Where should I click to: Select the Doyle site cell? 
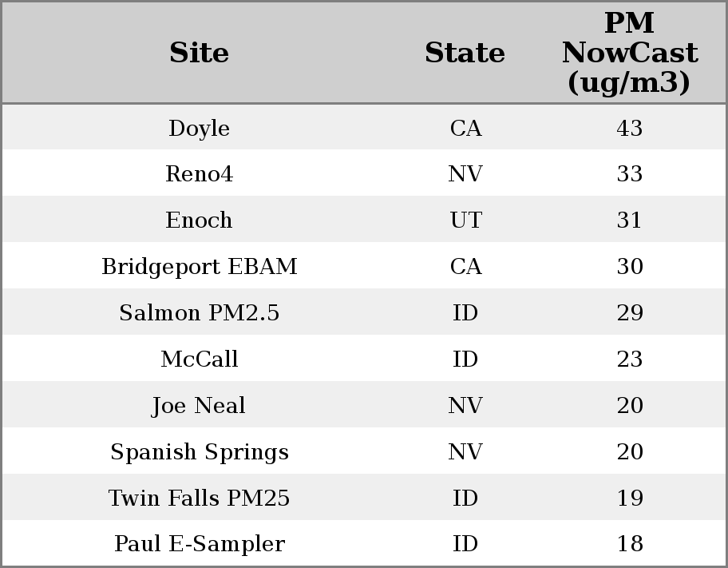click(x=199, y=128)
